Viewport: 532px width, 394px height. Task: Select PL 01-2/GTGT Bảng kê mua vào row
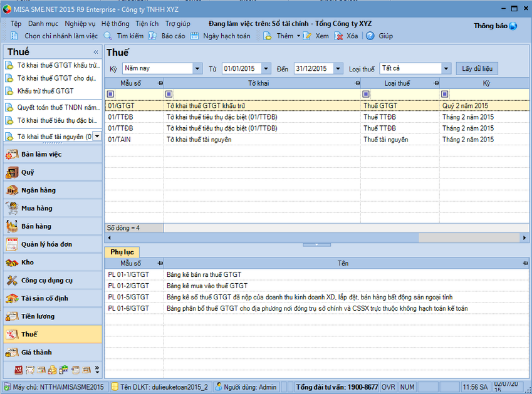click(x=317, y=286)
